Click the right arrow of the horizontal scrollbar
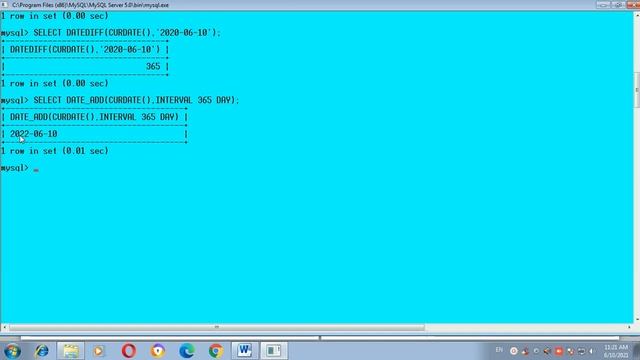Viewport: 640px width, 360px height. click(629, 327)
